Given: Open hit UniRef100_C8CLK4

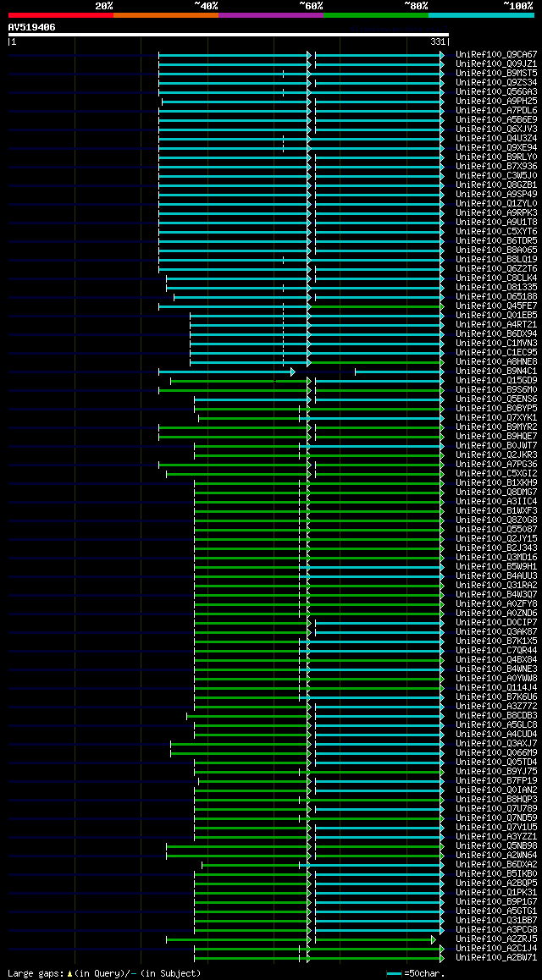Looking at the screenshot, I should click(496, 278).
